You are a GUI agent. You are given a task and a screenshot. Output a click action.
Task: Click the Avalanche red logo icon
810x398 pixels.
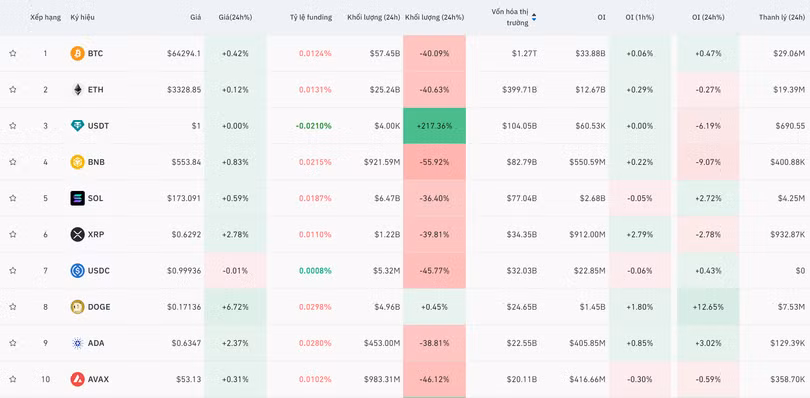click(x=77, y=379)
